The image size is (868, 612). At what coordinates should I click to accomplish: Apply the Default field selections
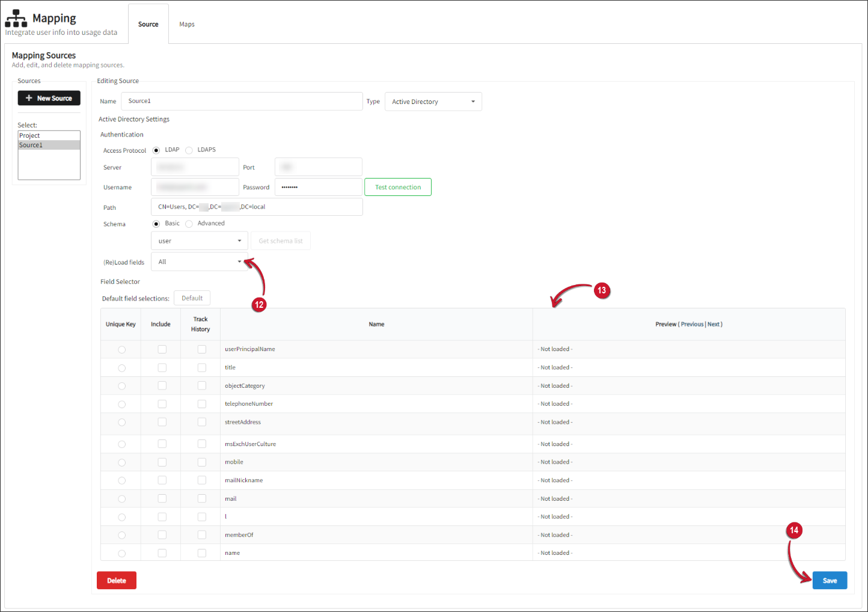(192, 298)
